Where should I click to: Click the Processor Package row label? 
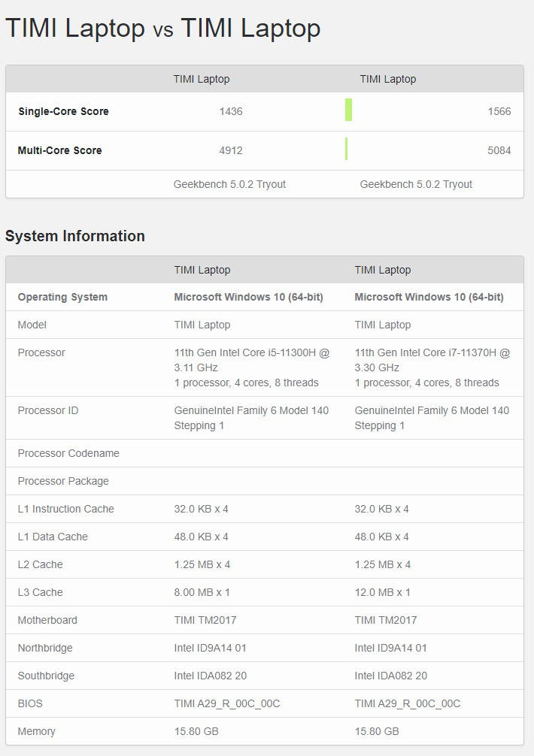(63, 481)
